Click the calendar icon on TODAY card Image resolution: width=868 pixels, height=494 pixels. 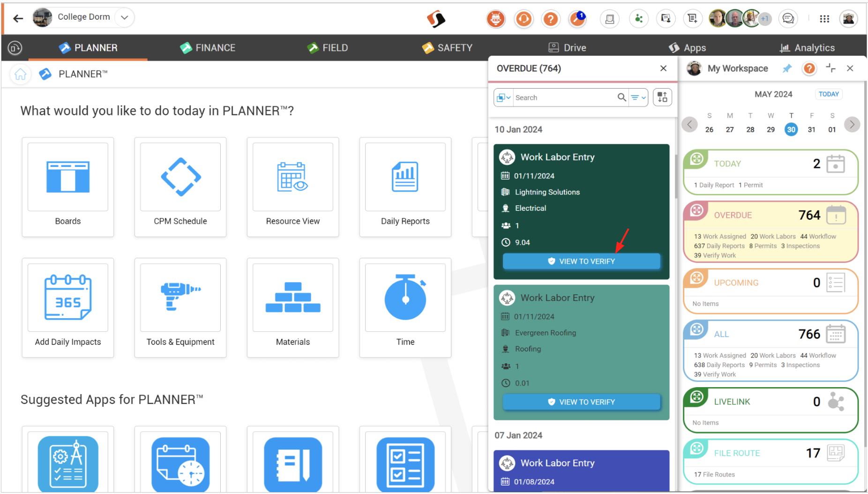[x=835, y=164]
